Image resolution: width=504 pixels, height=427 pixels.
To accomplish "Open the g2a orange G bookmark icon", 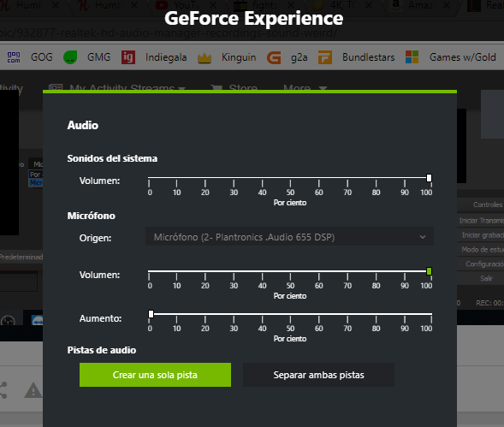I will (274, 57).
